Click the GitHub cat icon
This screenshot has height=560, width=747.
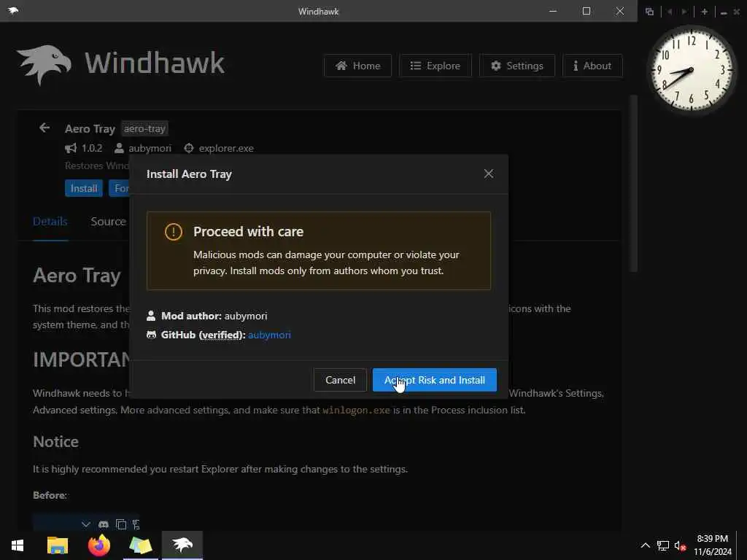(152, 335)
